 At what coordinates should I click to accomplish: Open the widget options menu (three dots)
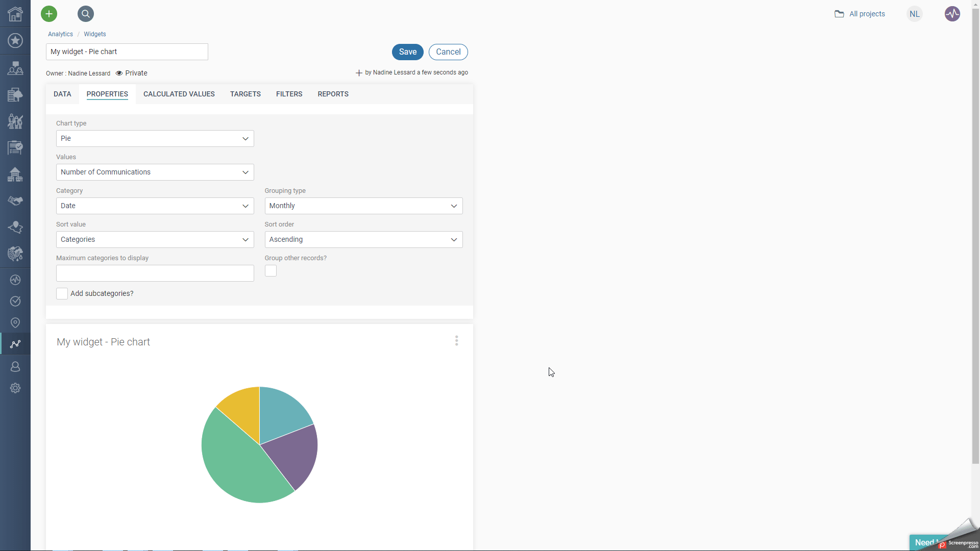456,340
